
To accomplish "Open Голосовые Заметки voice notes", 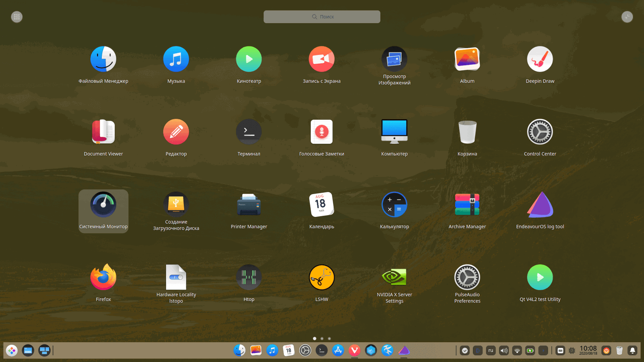I will tap(322, 132).
